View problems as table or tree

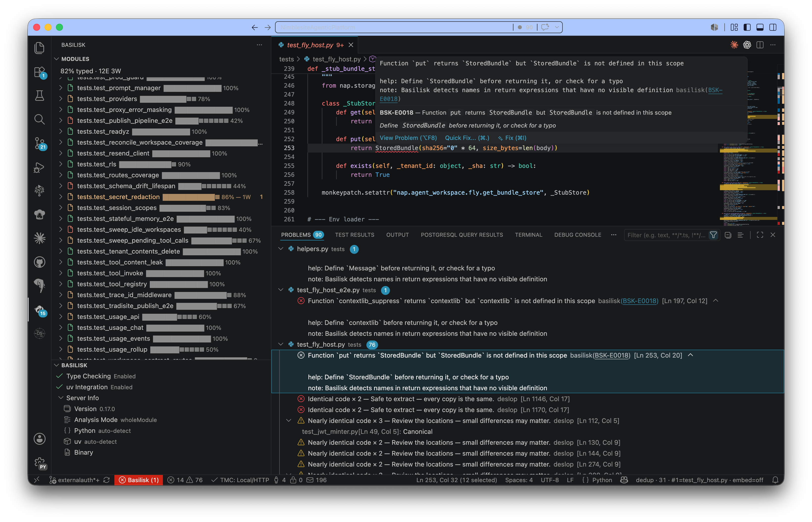pos(740,235)
